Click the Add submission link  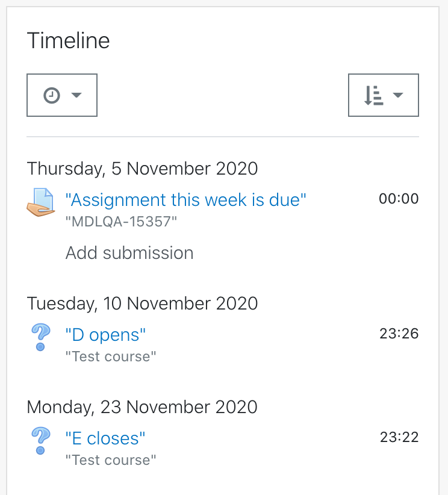[x=129, y=253]
